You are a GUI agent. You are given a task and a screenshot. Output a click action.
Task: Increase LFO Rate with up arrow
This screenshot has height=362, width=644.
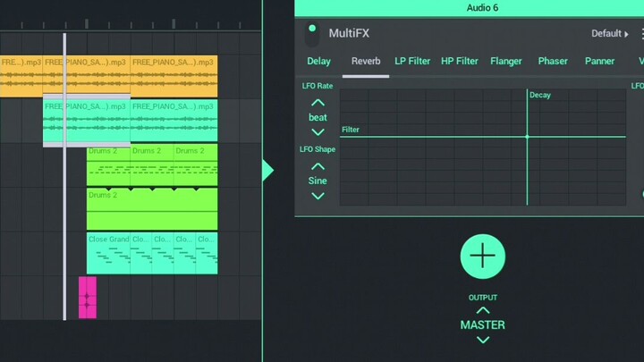point(318,103)
